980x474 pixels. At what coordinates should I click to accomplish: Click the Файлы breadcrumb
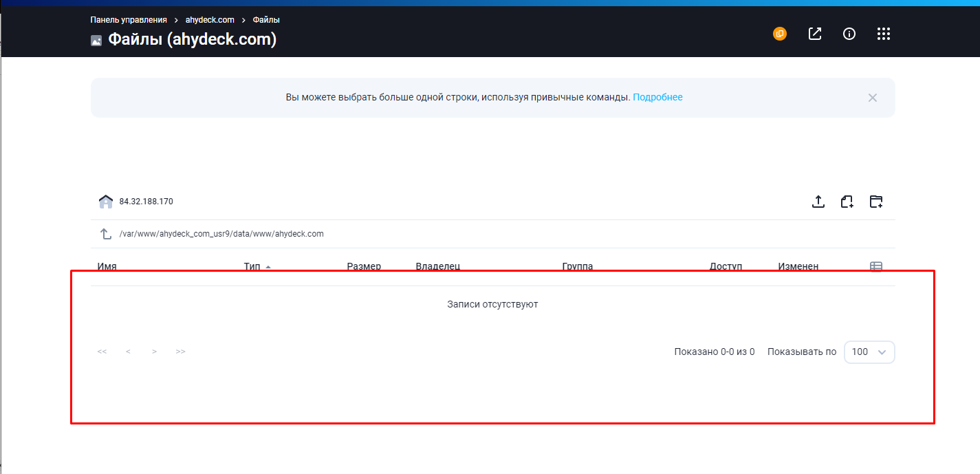(266, 20)
